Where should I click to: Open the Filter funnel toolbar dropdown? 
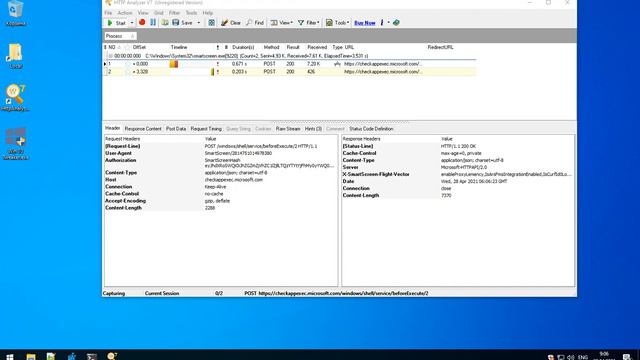309,23
